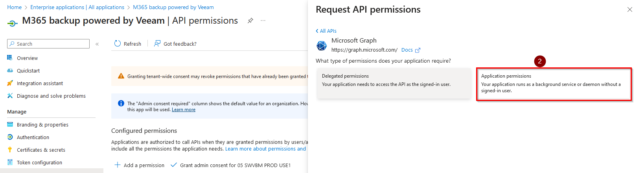This screenshot has width=644, height=173.
Task: Click the Refresh icon button
Action: (118, 44)
